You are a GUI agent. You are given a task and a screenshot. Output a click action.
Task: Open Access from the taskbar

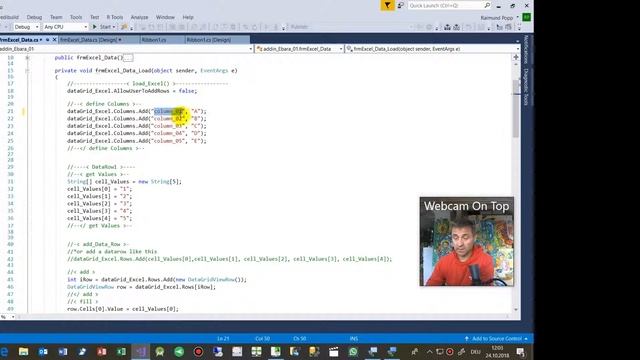(x=102, y=351)
